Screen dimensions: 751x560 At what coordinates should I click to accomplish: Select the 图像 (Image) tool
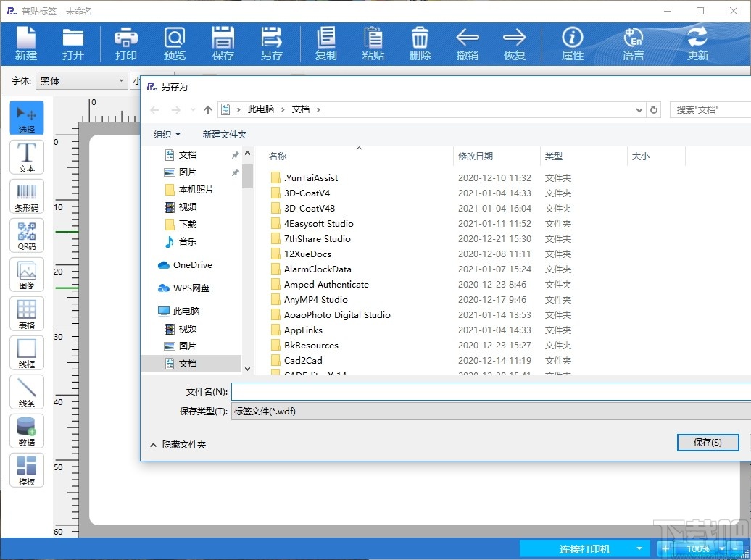tap(27, 275)
